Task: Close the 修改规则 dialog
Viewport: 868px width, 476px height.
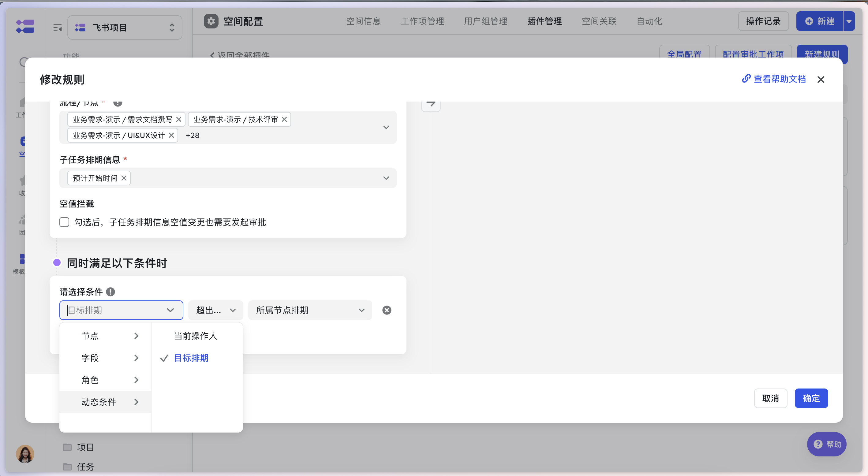Action: point(821,80)
